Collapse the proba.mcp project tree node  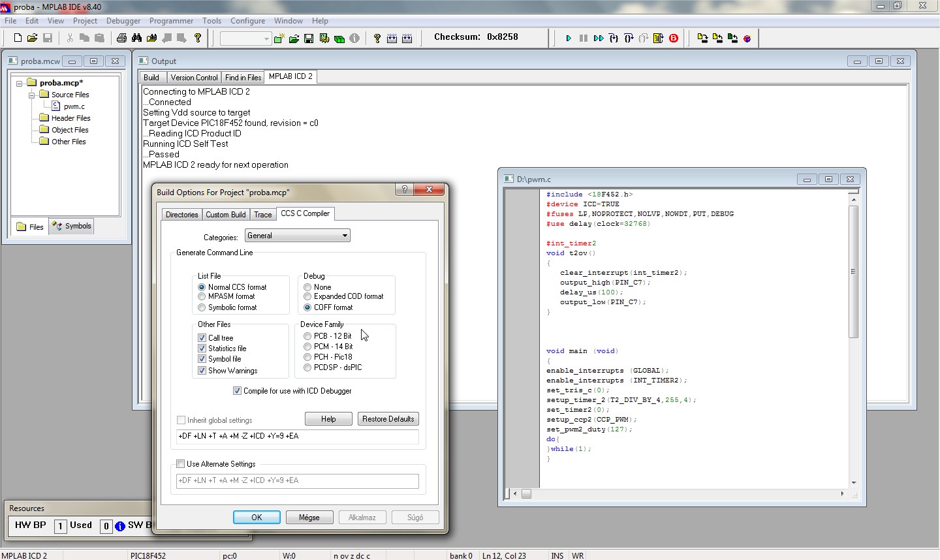click(20, 84)
